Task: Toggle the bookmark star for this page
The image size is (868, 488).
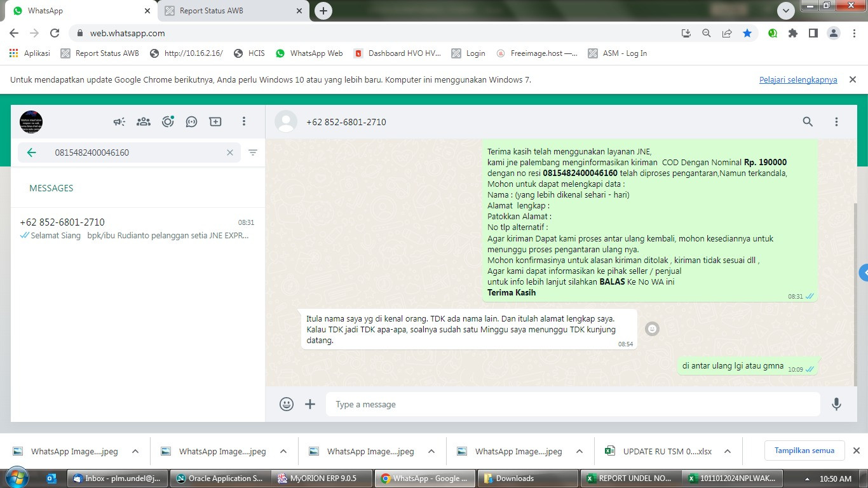Action: click(x=747, y=33)
